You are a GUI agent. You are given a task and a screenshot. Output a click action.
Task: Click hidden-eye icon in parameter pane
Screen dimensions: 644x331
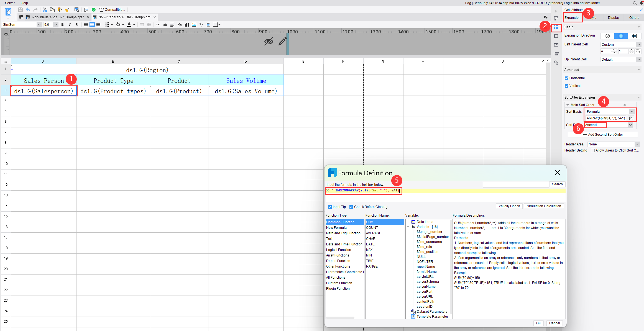coord(269,42)
